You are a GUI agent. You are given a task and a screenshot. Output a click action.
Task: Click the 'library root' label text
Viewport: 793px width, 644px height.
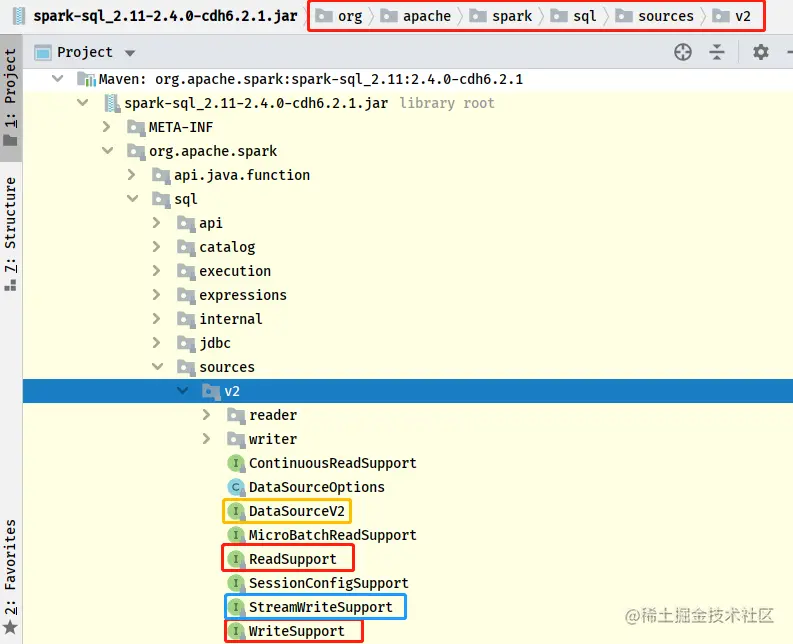click(447, 103)
